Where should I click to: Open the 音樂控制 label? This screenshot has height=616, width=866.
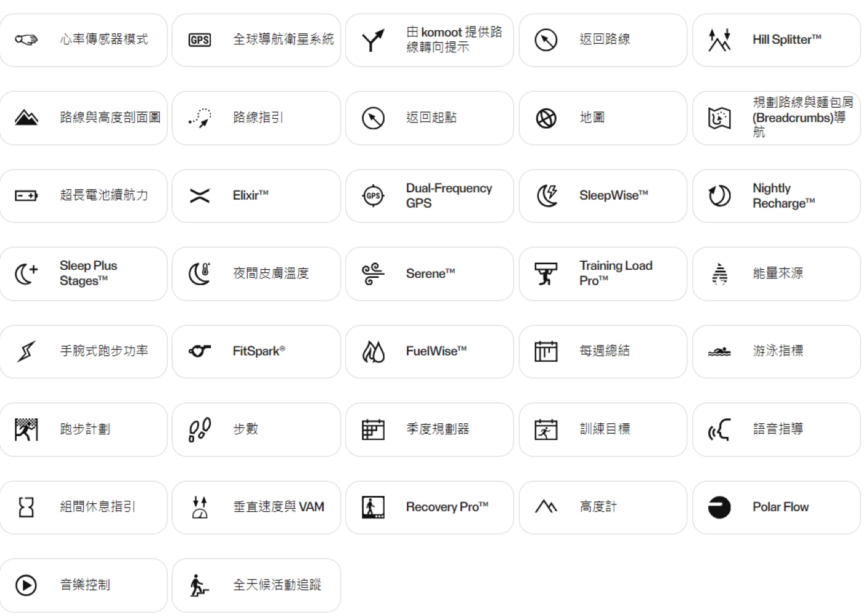(85, 585)
